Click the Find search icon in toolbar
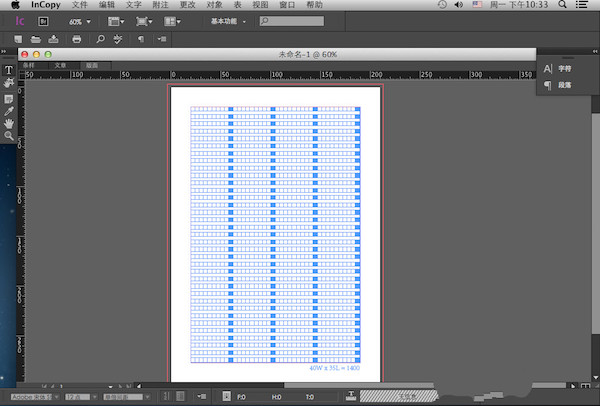Screen dimensions: 600x406 (x=101, y=39)
